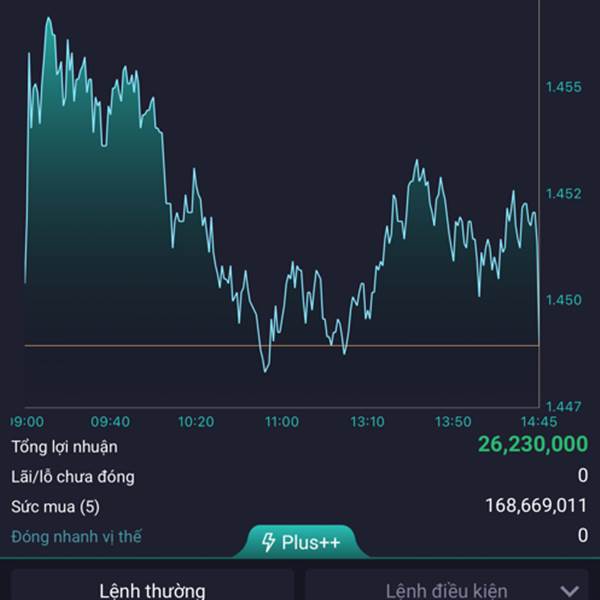Select the Tổng lợi nhuận value 26,230,000
This screenshot has height=600, width=600.
[533, 444]
